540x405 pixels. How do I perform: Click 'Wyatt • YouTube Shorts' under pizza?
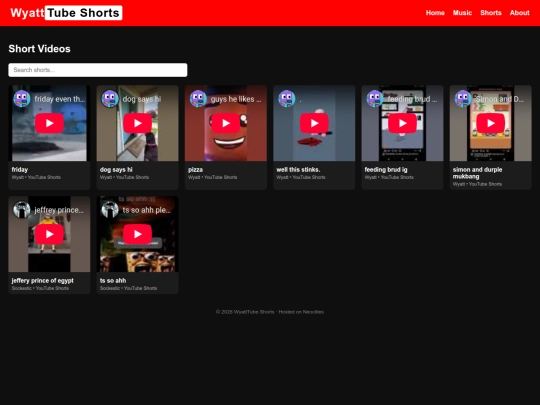coord(212,177)
